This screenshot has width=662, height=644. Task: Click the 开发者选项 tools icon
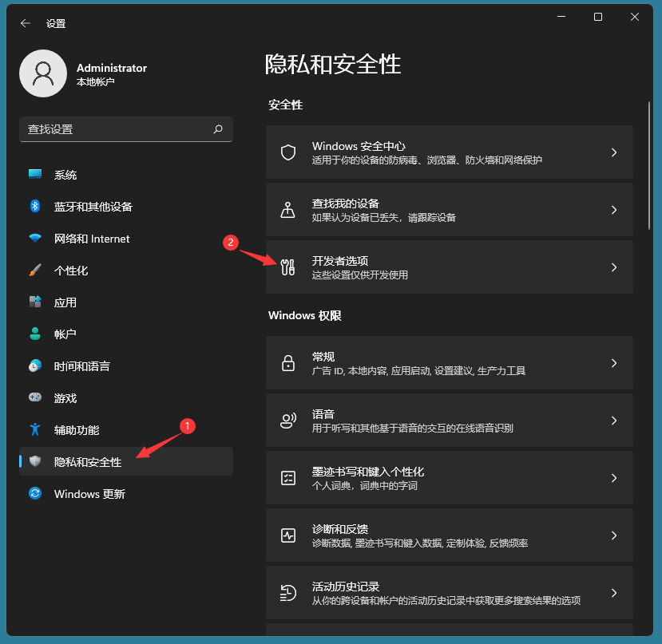288,267
